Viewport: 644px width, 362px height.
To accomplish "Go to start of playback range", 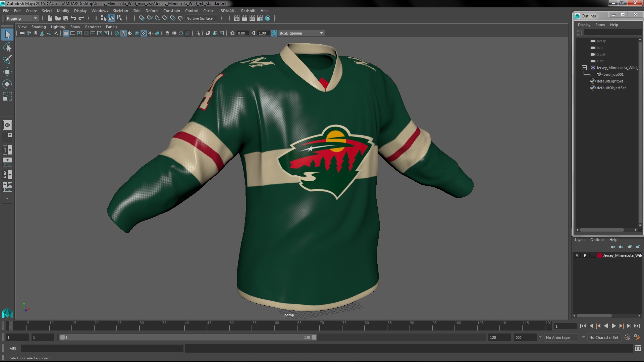I will tap(583, 326).
